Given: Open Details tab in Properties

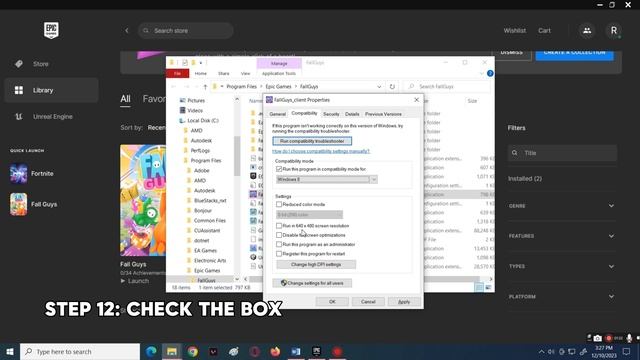Looking at the screenshot, I should (x=352, y=114).
